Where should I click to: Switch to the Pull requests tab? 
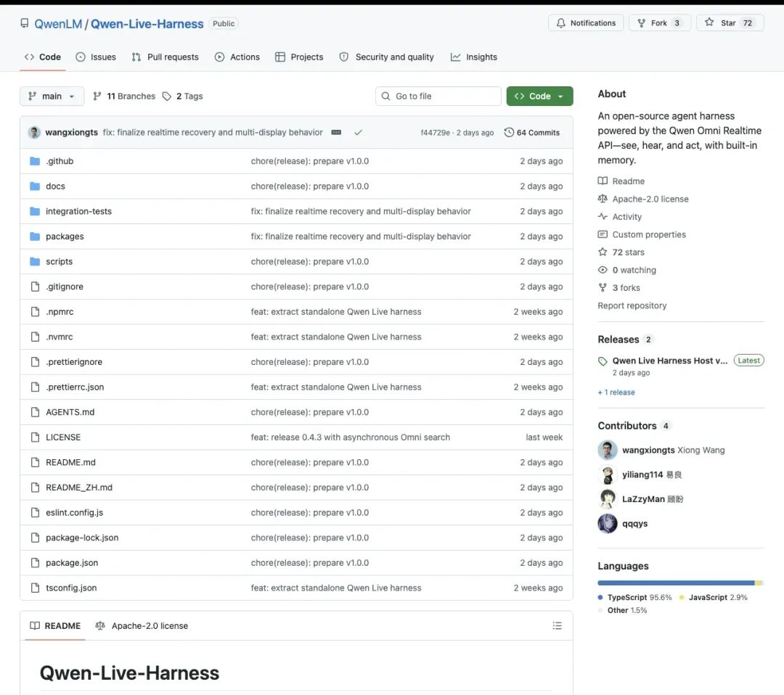pyautogui.click(x=165, y=57)
